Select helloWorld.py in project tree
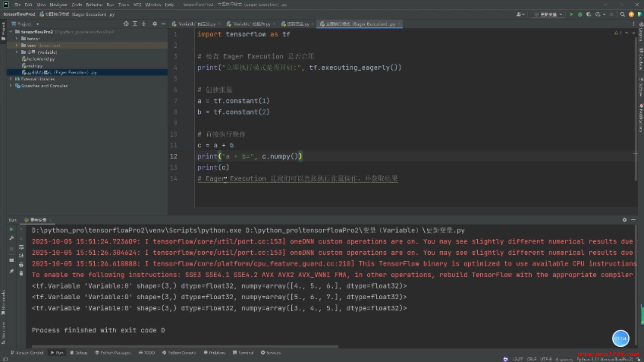644x362 pixels. tap(40, 59)
